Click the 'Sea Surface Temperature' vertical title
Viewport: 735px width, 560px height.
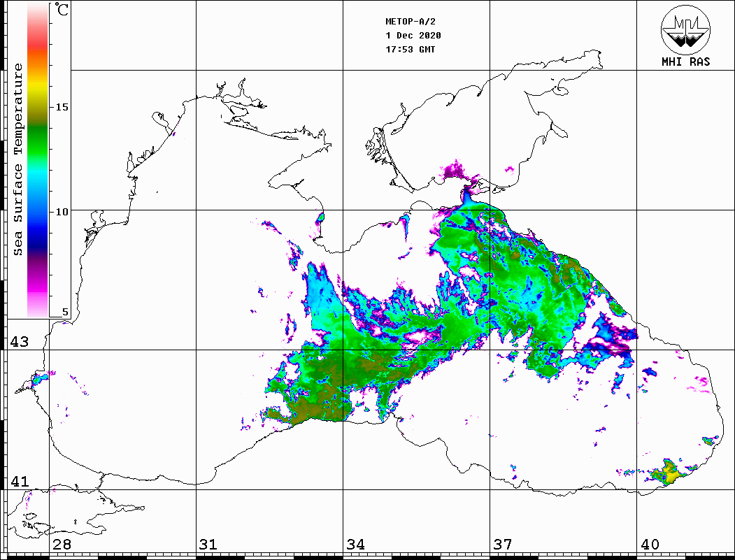(17, 159)
